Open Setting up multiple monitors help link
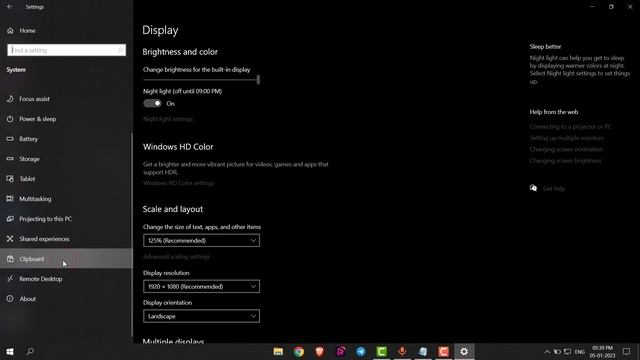640x360 pixels. (x=567, y=138)
